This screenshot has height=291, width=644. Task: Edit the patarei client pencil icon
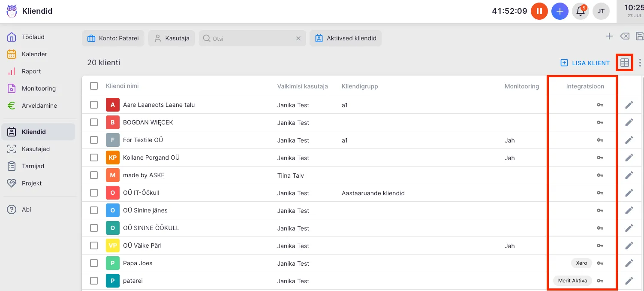[x=629, y=281]
